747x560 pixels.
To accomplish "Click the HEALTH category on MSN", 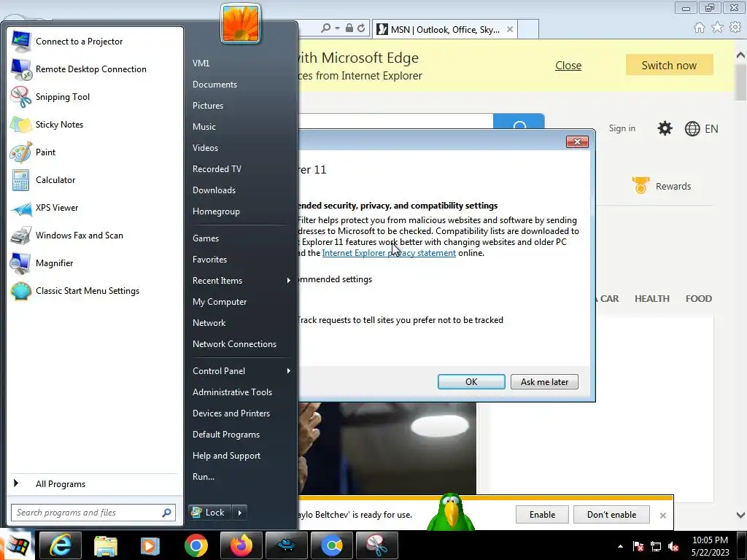I will 651,298.
